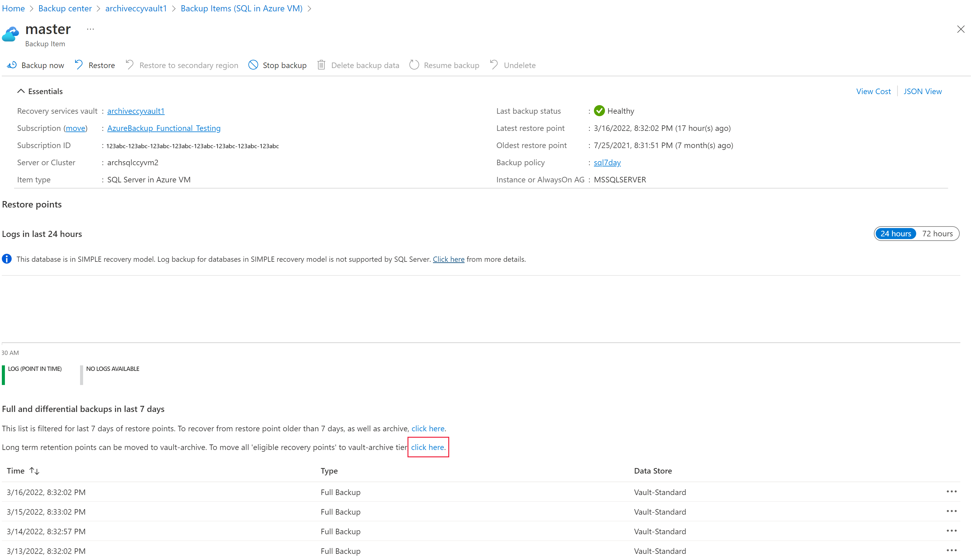Click the Backup now icon
Image resolution: width=972 pixels, height=560 pixels.
tap(11, 65)
